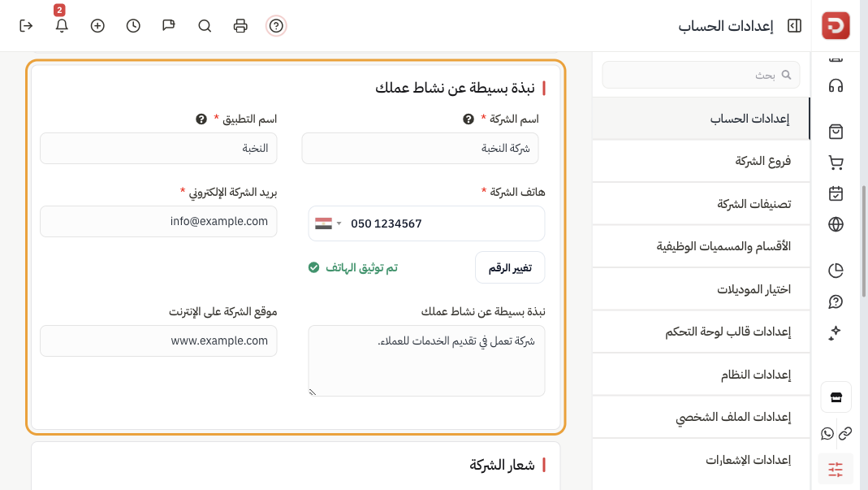Open the shopping cart icon in sidebar
This screenshot has width=868, height=490.
(x=836, y=163)
